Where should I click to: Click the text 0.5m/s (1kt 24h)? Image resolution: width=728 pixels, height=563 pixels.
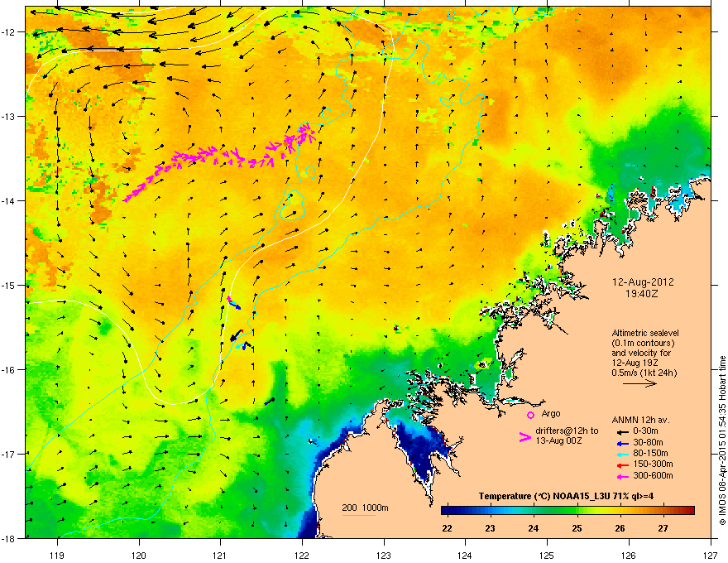644,373
